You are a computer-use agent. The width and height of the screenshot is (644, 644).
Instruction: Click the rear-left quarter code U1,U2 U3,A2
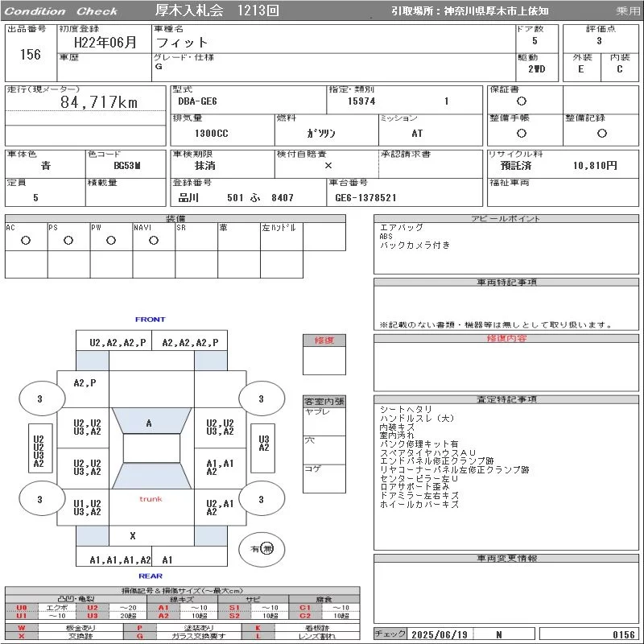[87, 508]
